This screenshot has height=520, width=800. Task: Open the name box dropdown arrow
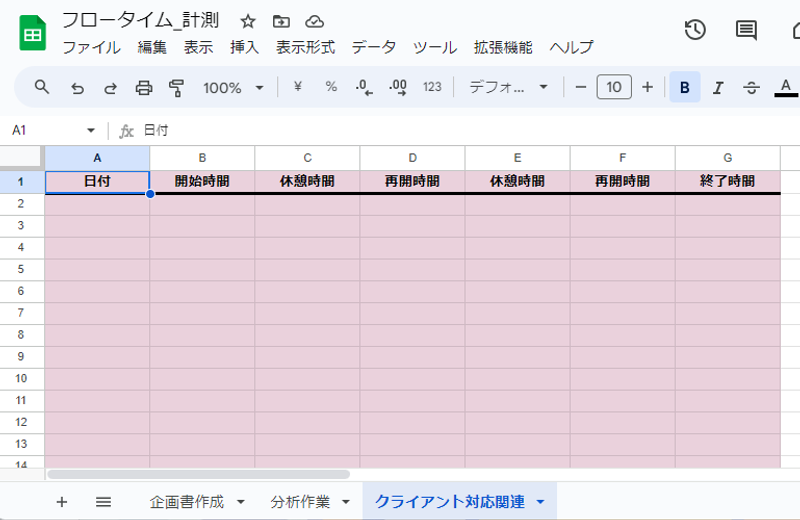[x=91, y=130]
